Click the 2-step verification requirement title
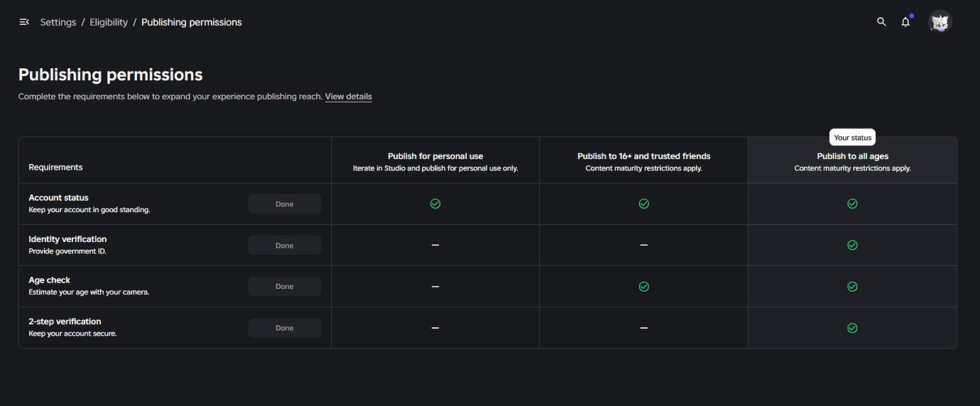 tap(65, 322)
